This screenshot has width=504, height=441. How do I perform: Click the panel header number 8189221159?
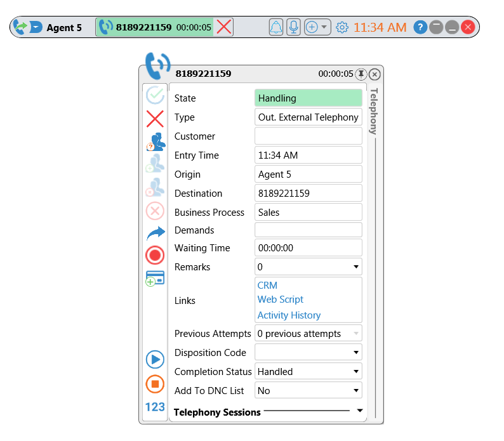(203, 74)
